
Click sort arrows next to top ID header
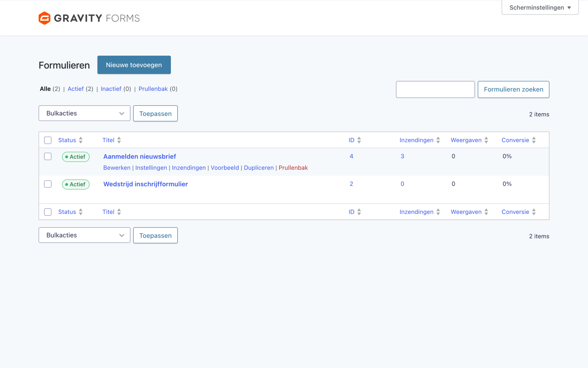[x=359, y=140]
